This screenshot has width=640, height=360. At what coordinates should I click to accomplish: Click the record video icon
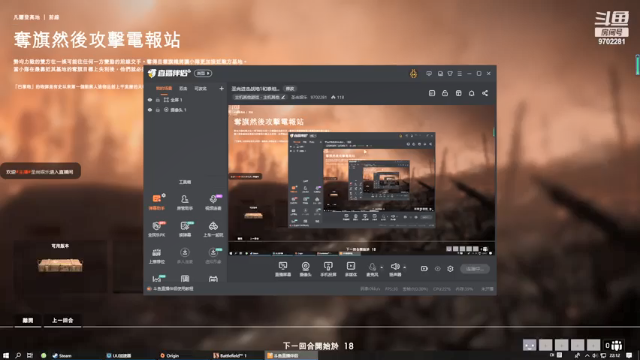click(424, 269)
